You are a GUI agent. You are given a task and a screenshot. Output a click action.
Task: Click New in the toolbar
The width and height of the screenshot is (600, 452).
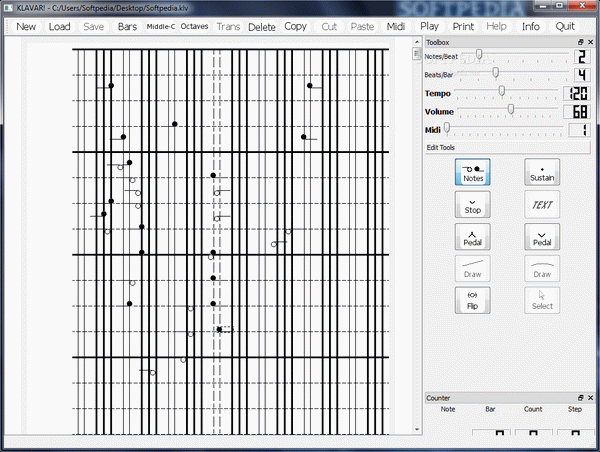pyautogui.click(x=26, y=26)
